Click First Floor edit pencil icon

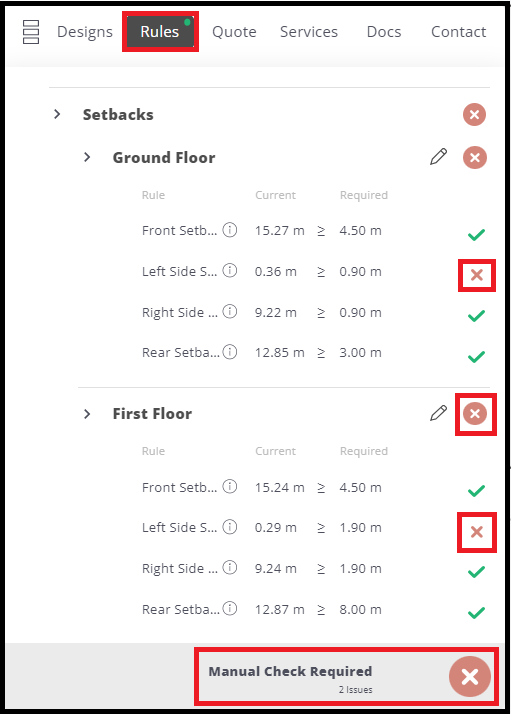click(438, 413)
